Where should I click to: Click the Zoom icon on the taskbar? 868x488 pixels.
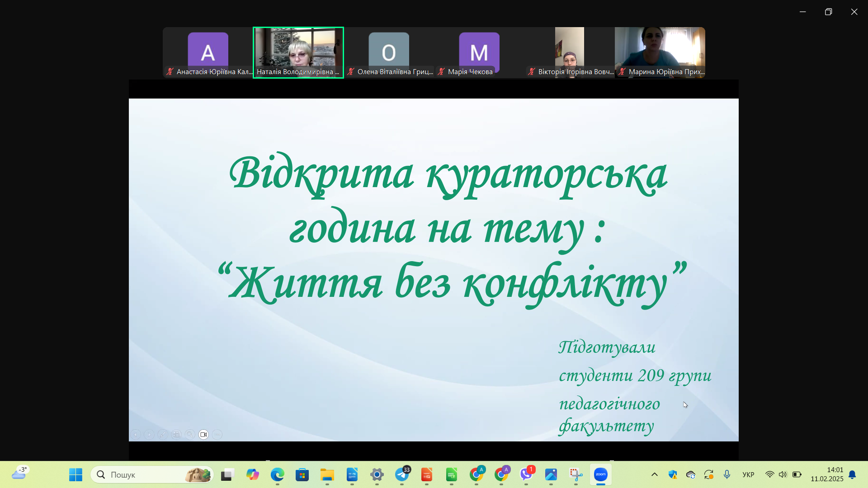click(x=600, y=474)
